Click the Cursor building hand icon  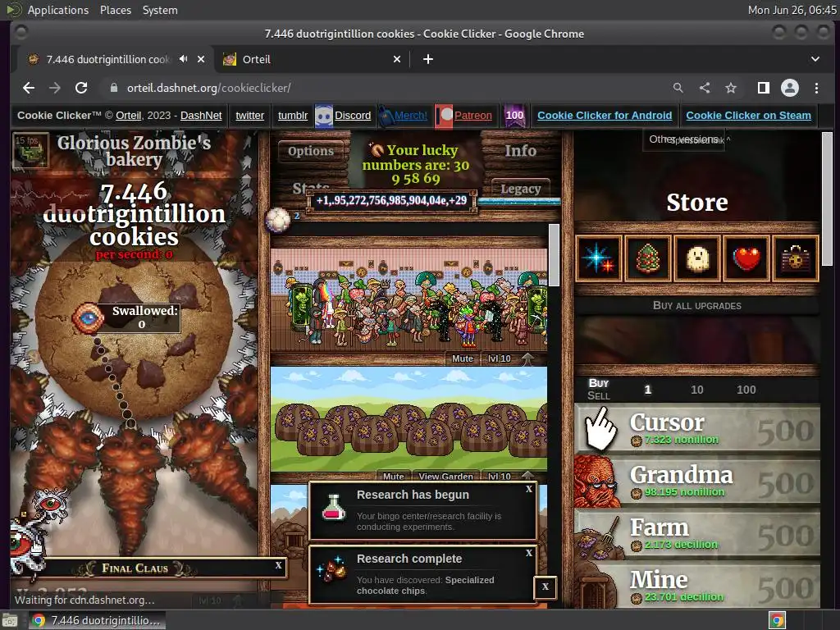tap(600, 428)
